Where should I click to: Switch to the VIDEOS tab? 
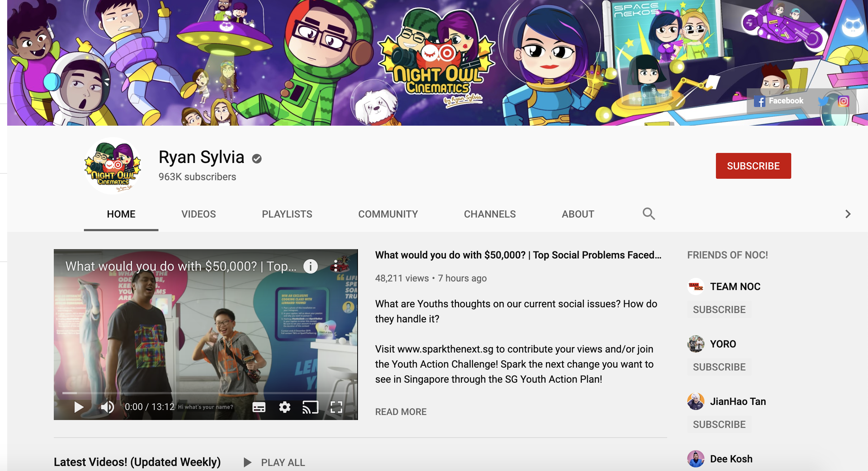[x=199, y=214]
